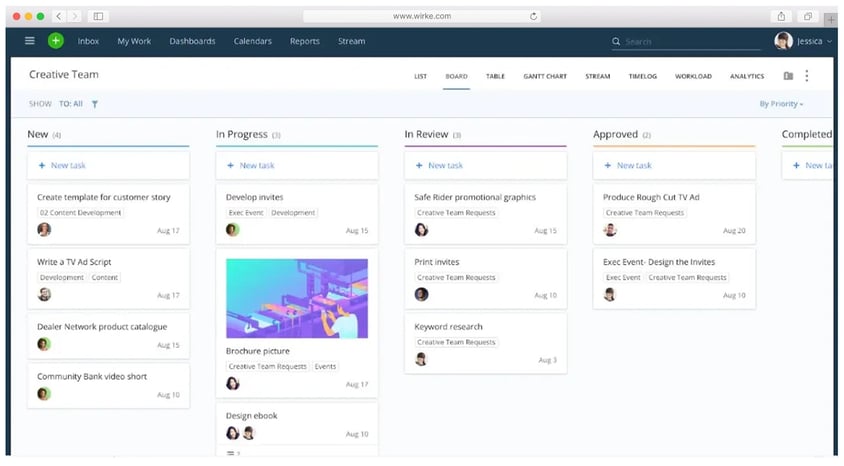Image resolution: width=844 pixels, height=466 pixels.
Task: Click the panel icon next to Analytics
Action: (x=788, y=76)
